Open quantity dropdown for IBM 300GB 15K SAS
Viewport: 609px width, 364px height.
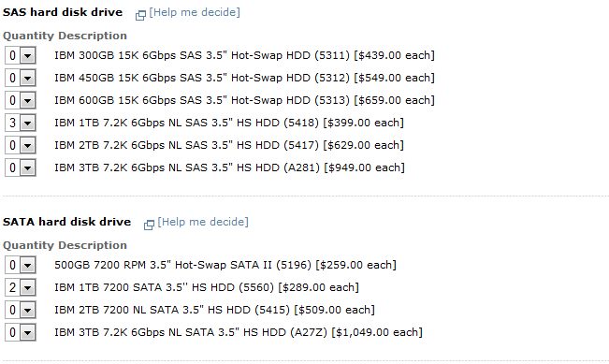pyautogui.click(x=21, y=55)
